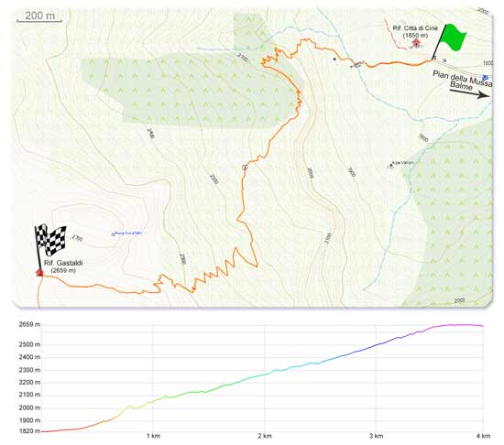
Task: Click the Rocca Turo blue peak label
Action: tap(127, 233)
